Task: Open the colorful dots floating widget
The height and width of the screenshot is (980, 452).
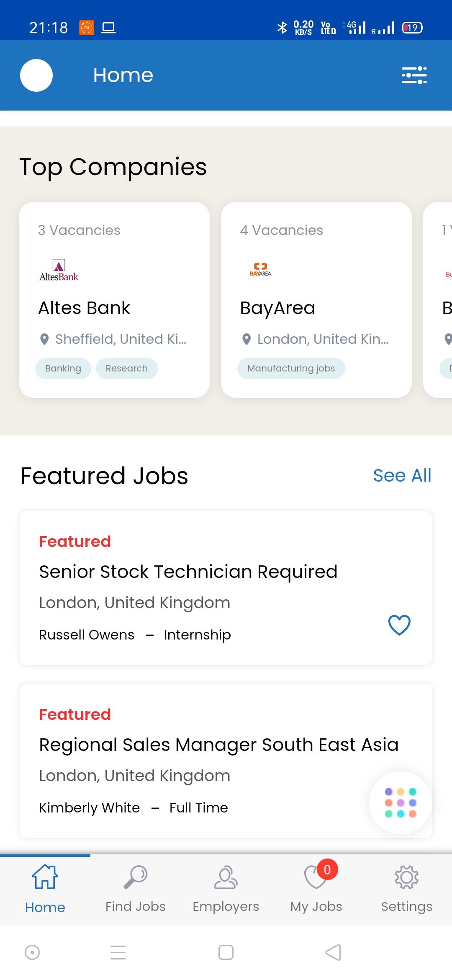Action: point(401,803)
